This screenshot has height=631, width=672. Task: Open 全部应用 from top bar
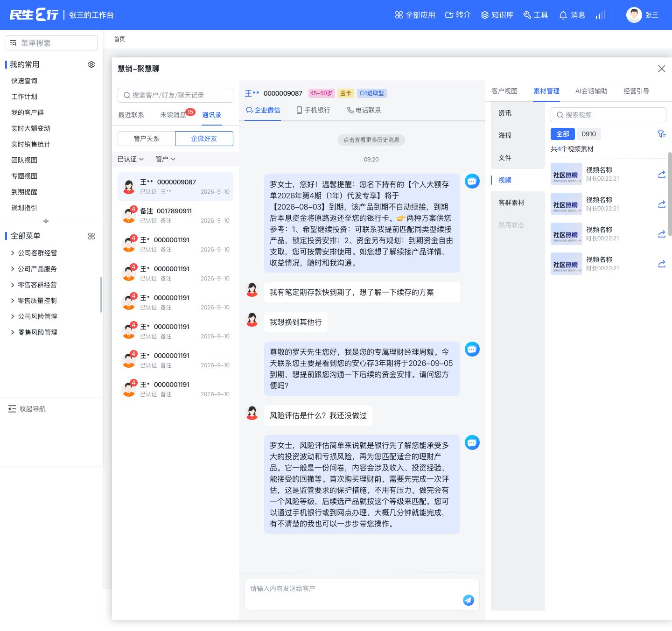[x=415, y=15]
